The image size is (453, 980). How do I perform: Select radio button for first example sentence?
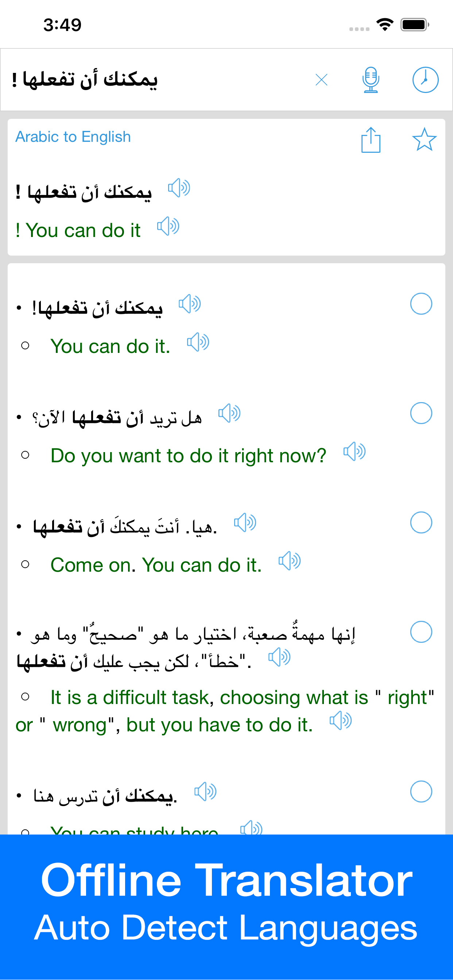point(421,304)
